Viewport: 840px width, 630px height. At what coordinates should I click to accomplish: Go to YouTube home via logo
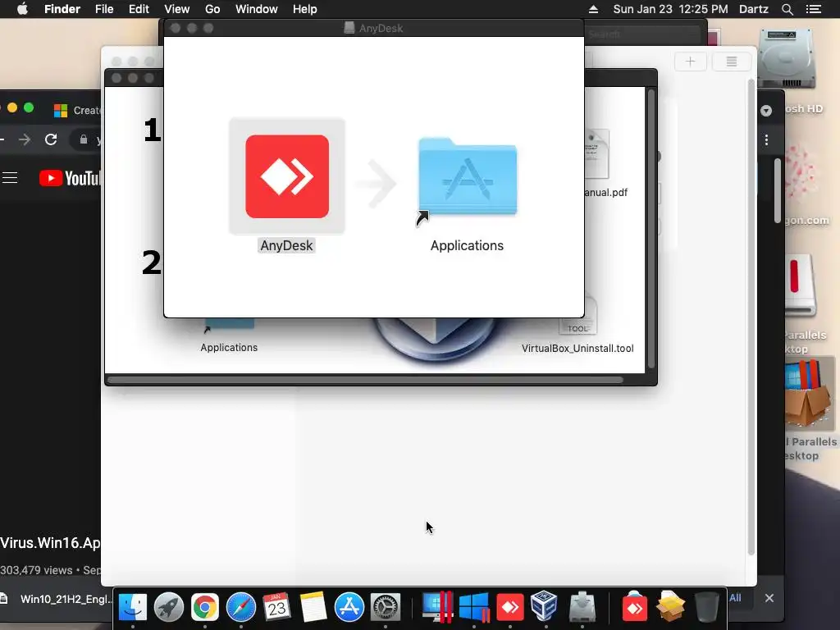click(71, 178)
